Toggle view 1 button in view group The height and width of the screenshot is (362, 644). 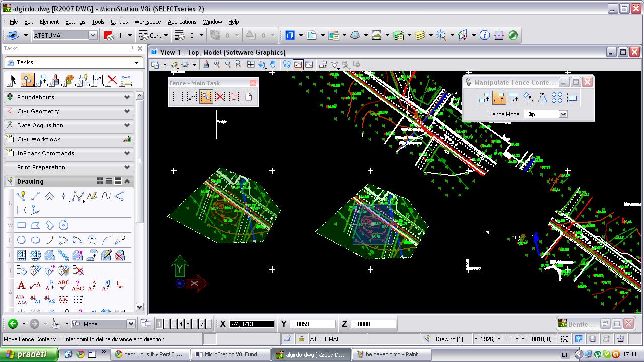pyautogui.click(x=160, y=324)
